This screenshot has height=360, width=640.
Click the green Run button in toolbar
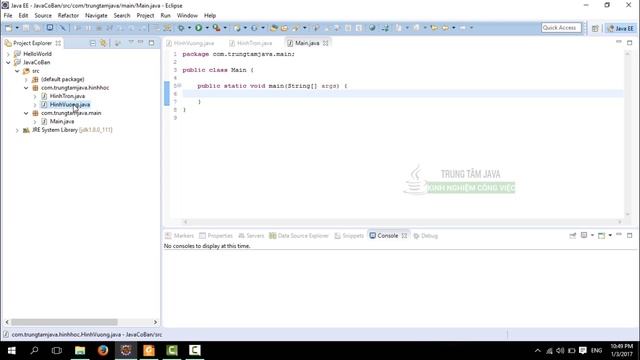(x=199, y=28)
